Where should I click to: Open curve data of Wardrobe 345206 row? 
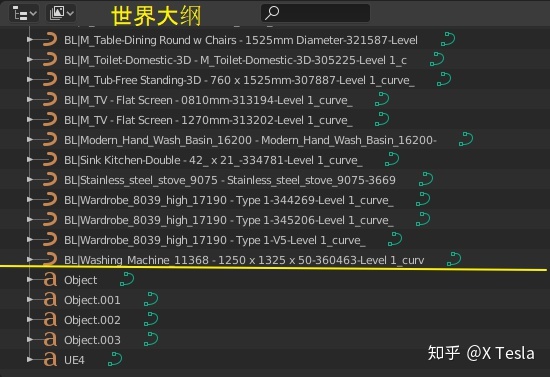(423, 219)
